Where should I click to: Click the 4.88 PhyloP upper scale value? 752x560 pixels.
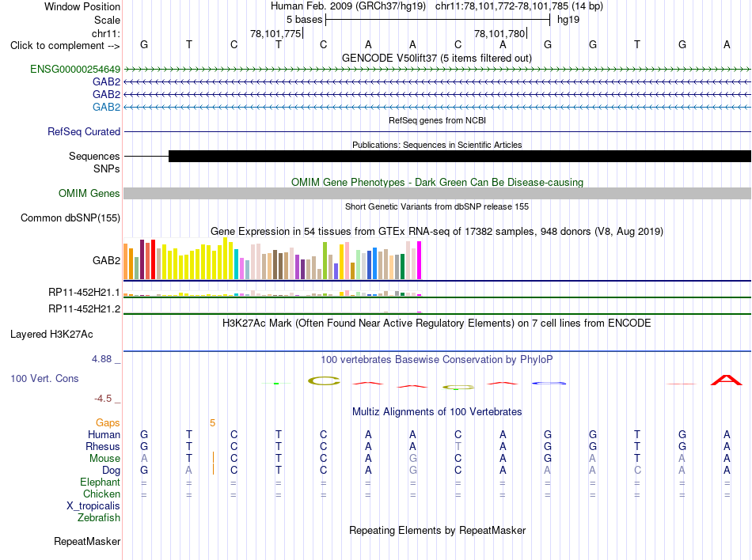tap(101, 359)
